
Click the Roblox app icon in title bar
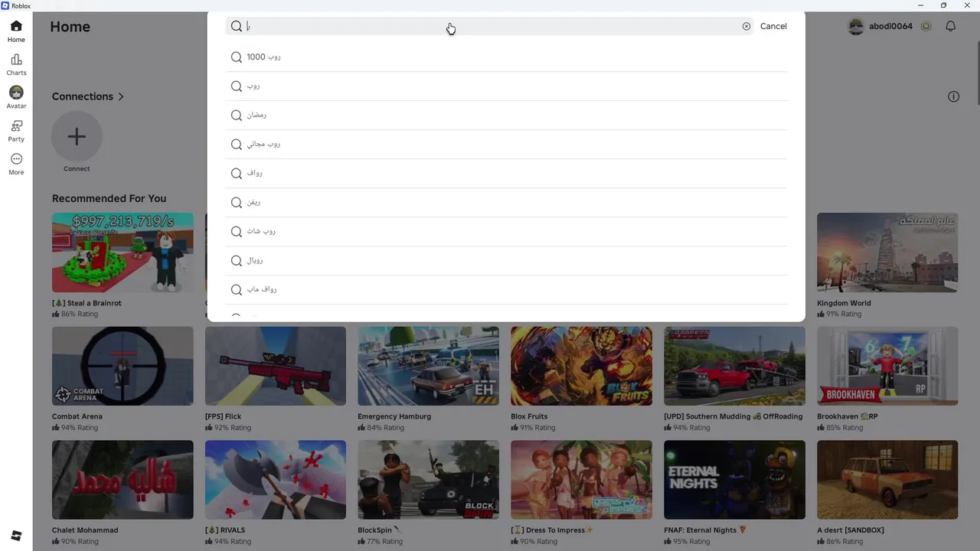(5, 5)
